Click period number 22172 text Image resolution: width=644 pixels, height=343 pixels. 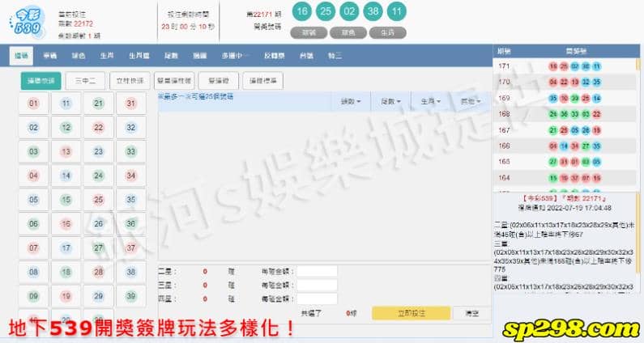point(83,23)
